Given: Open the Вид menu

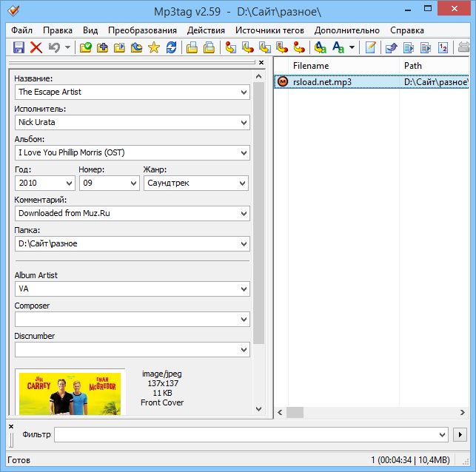Looking at the screenshot, I should 90,30.
